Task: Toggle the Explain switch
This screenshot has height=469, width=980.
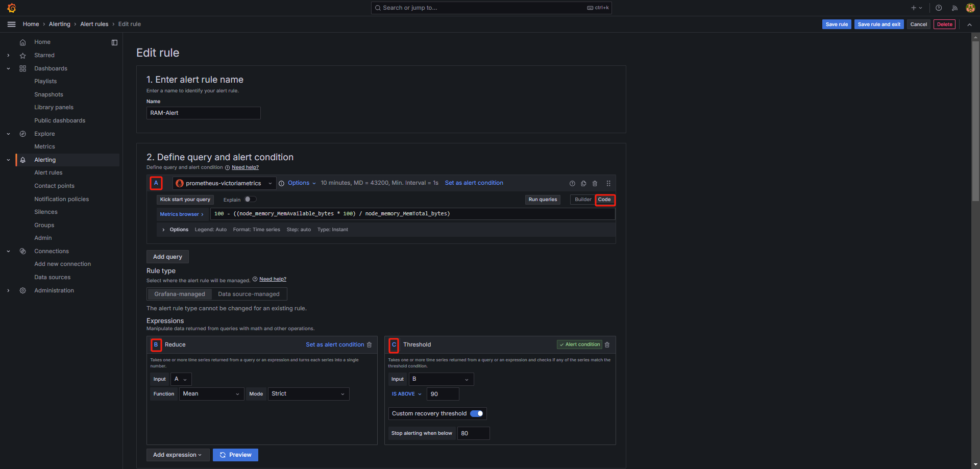Action: (x=250, y=200)
